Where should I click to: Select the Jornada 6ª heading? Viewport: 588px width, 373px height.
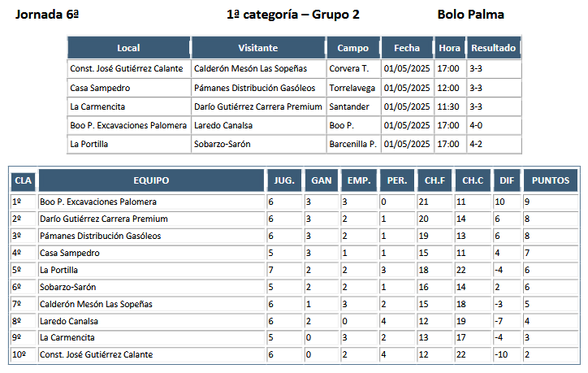pos(47,15)
